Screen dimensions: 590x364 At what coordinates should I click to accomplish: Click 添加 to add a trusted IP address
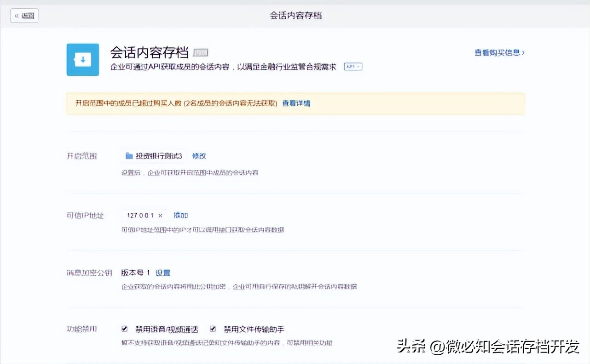(x=180, y=215)
